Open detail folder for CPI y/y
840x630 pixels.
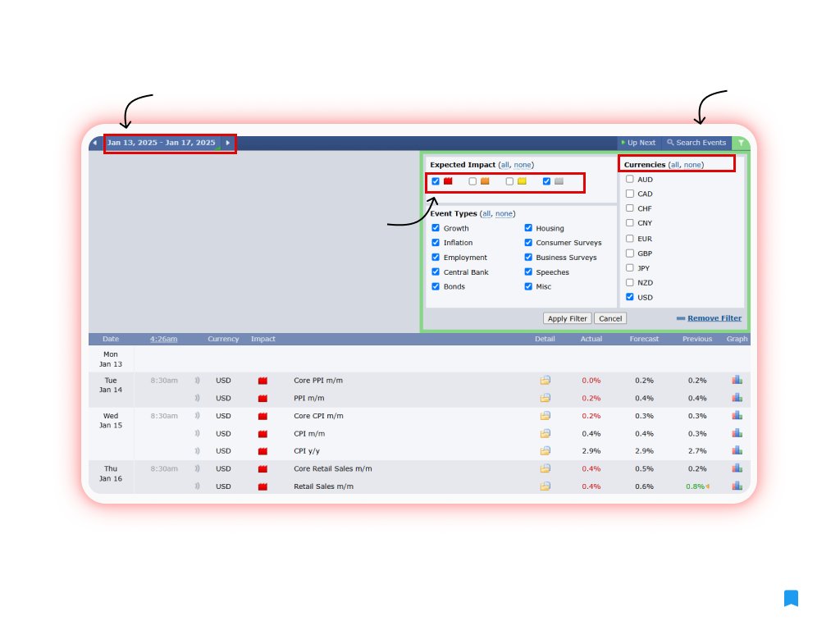point(545,451)
